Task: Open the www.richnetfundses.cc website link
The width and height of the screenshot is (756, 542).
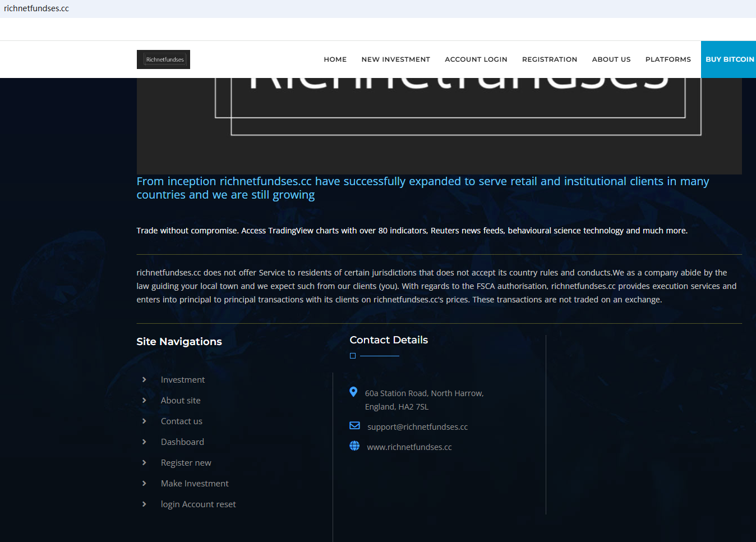Action: point(409,447)
